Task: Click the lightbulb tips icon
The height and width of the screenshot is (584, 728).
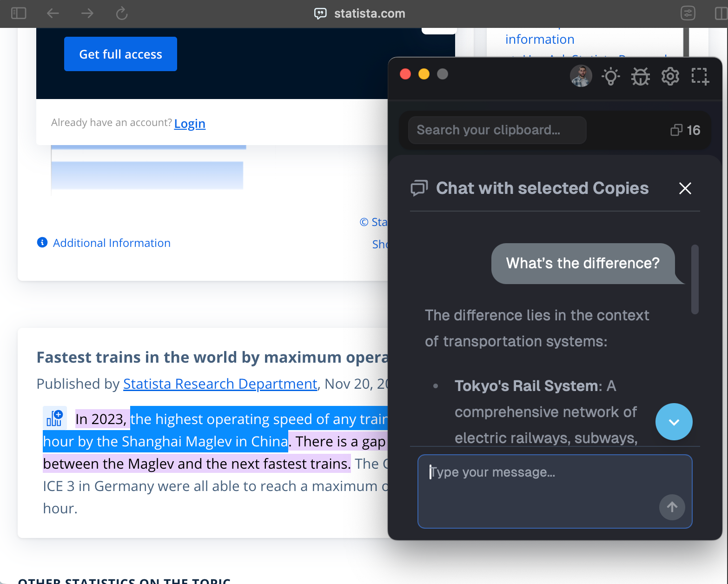Action: pos(611,76)
